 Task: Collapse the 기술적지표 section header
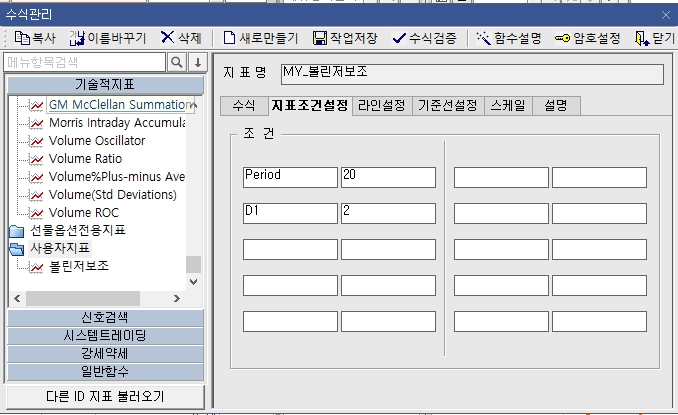tap(105, 84)
